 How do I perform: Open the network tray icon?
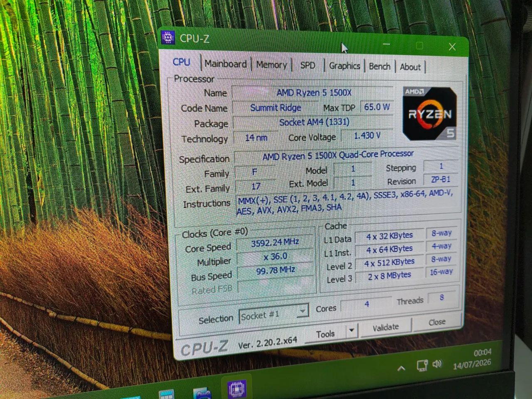[x=422, y=365]
